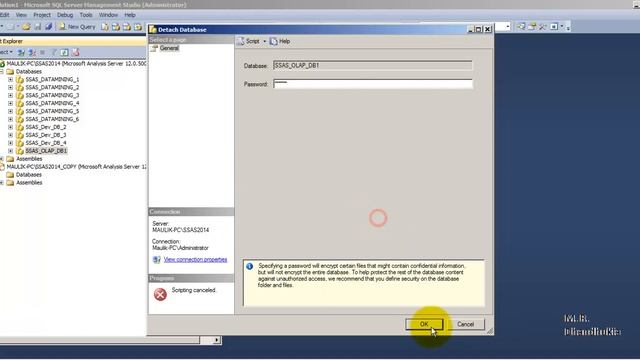Expand SSAS_DATAMINING_6 database node

point(11,119)
